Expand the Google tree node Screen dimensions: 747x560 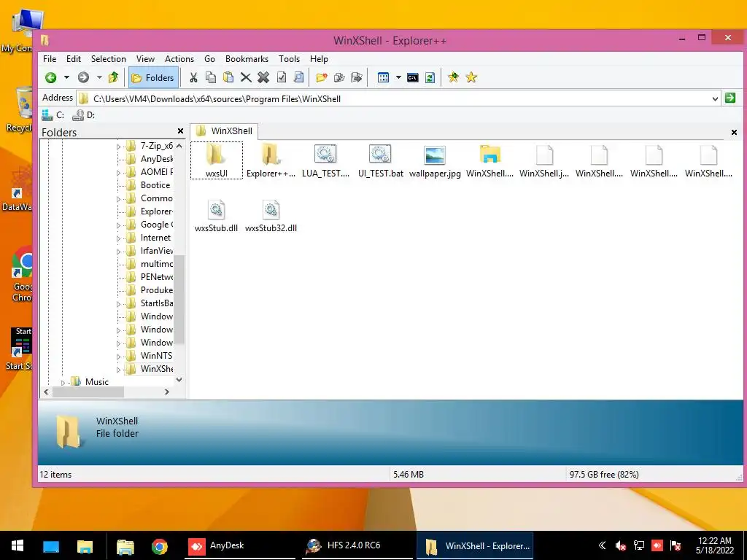[x=119, y=225]
